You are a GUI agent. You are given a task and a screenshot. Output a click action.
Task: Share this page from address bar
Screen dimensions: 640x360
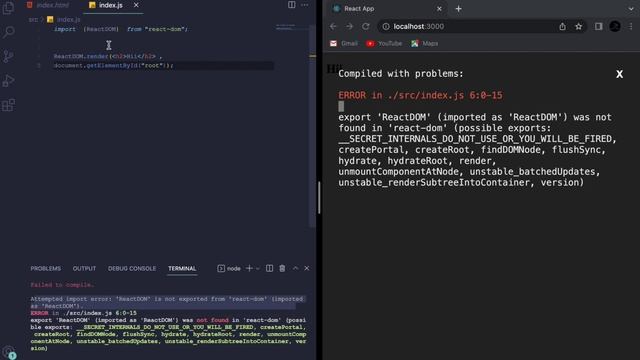(x=562, y=27)
